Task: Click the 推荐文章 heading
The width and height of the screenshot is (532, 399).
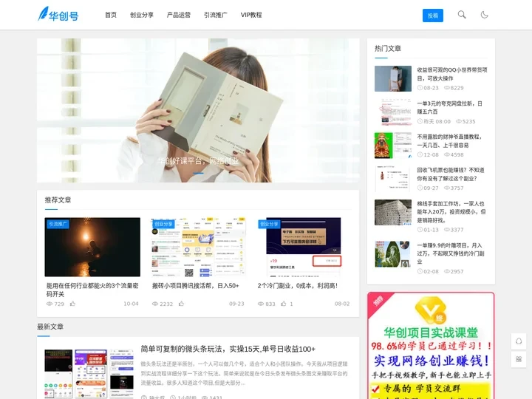Action: 58,199
